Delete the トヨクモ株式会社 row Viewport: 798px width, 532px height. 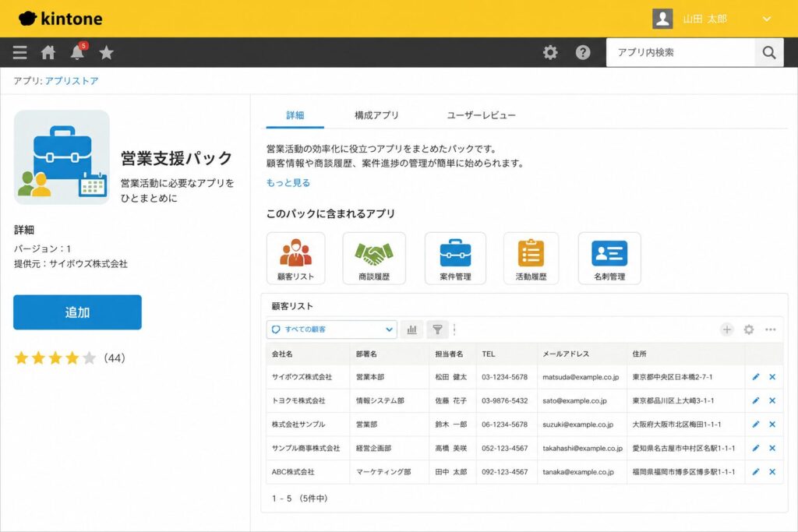(772, 401)
